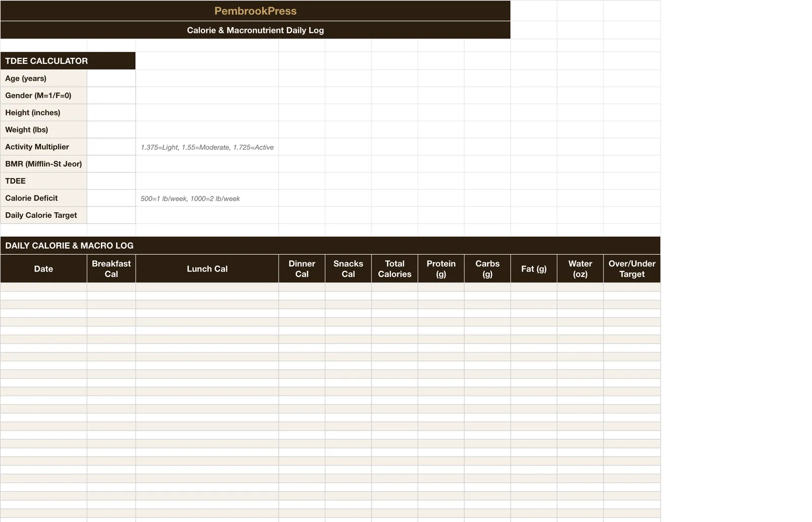Screen dimensions: 812x522
Task: Click the Activity Multiplier label
Action: 44,147
